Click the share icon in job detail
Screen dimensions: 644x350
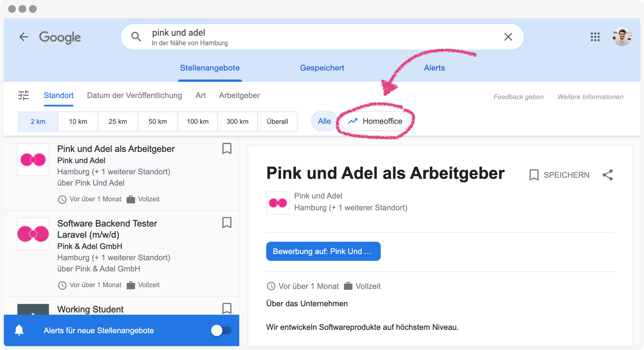[608, 175]
